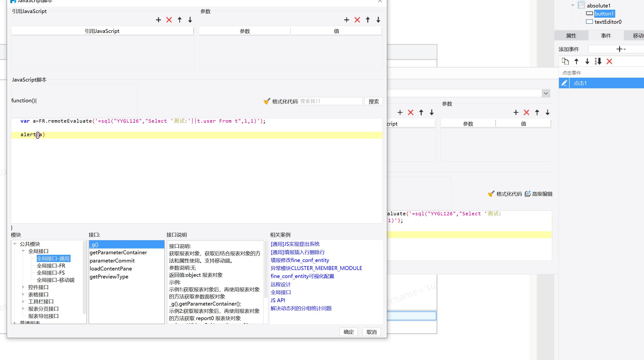The width and height of the screenshot is (644, 360).
Task: Collapse the 全局接口 tree node
Action: pyautogui.click(x=23, y=251)
